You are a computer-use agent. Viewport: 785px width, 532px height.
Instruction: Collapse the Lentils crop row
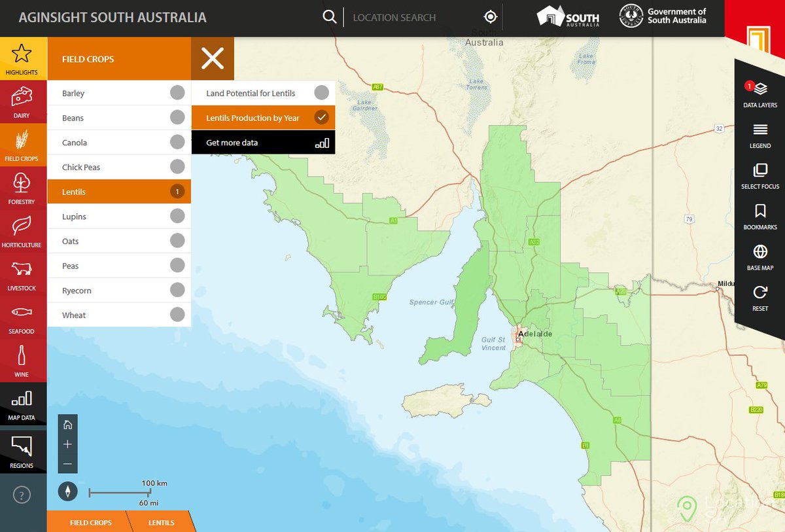point(119,192)
